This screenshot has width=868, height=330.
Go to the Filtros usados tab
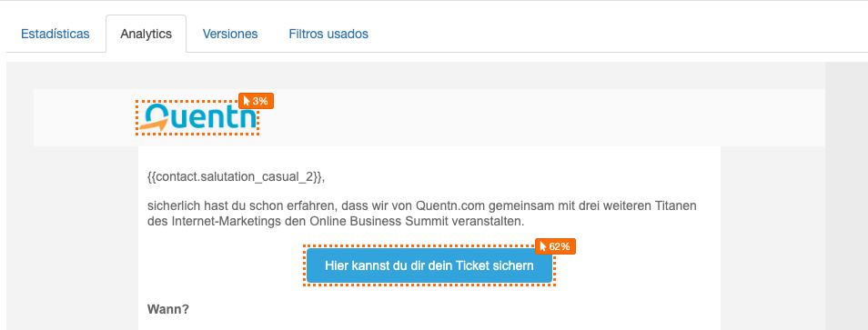[328, 34]
